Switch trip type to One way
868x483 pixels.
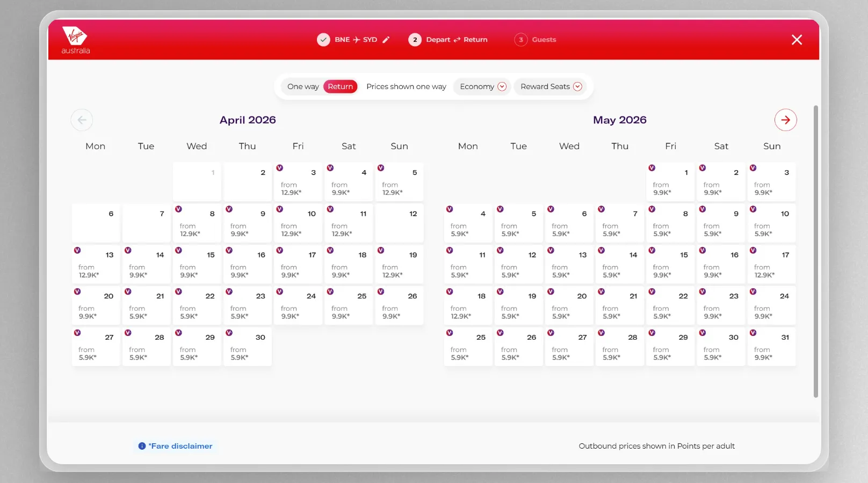303,86
